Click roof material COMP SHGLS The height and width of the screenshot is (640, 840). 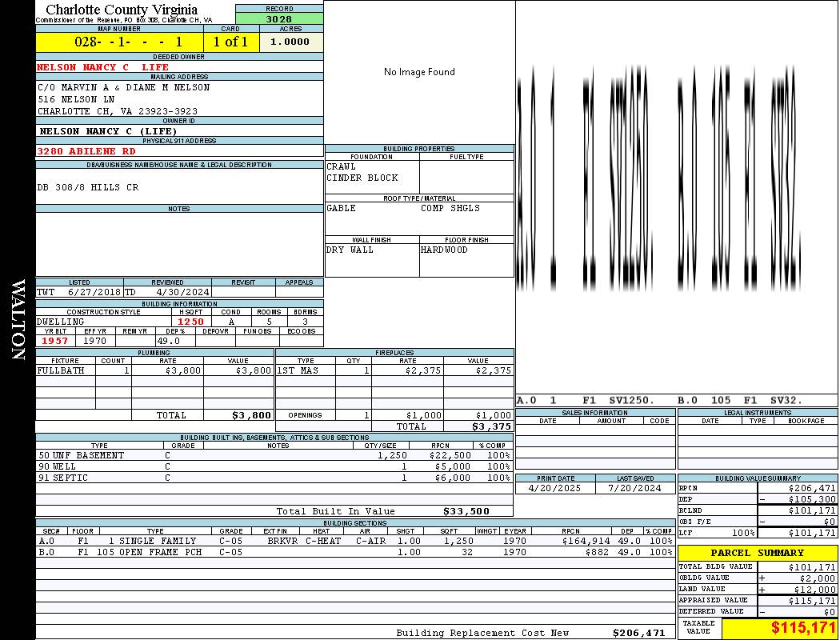pyautogui.click(x=450, y=208)
